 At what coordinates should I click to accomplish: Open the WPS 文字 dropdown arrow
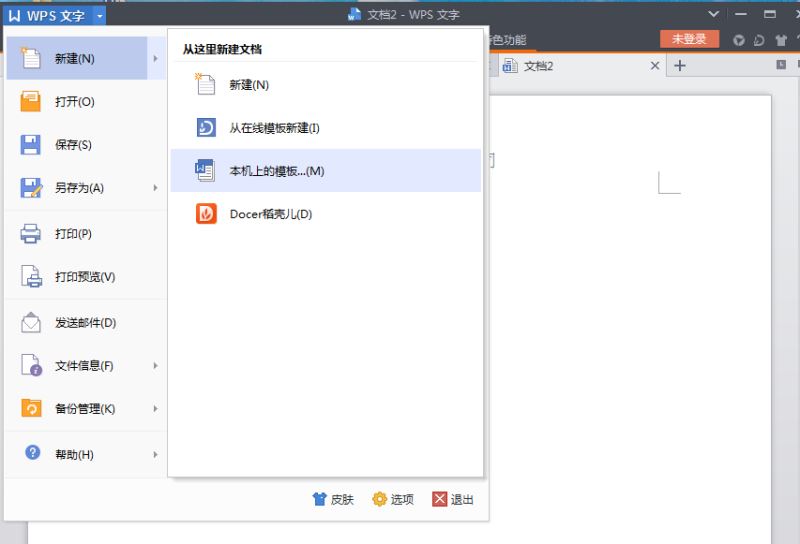click(x=99, y=16)
